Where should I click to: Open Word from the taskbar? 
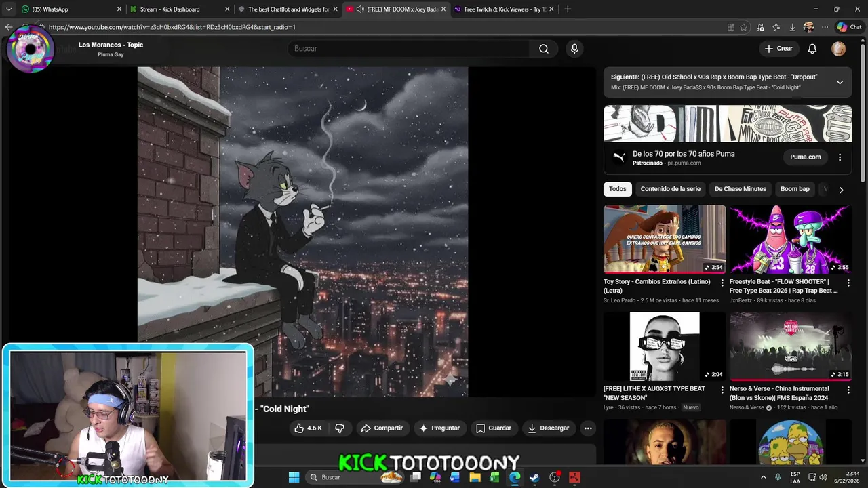point(455,477)
